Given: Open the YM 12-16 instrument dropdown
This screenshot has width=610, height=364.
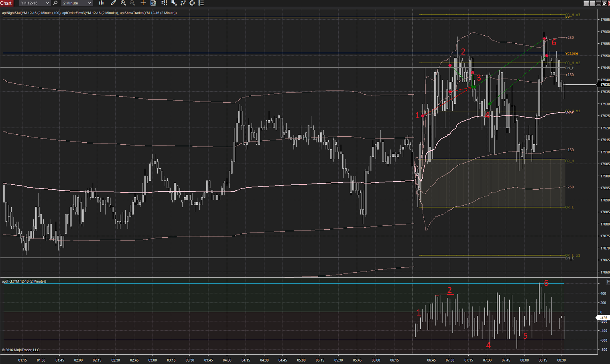Looking at the screenshot, I should (35, 3).
